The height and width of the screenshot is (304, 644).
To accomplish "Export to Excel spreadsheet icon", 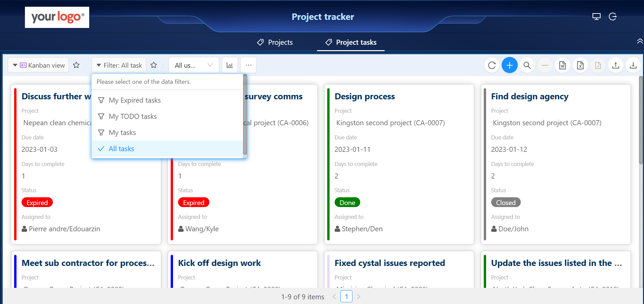I will click(580, 65).
